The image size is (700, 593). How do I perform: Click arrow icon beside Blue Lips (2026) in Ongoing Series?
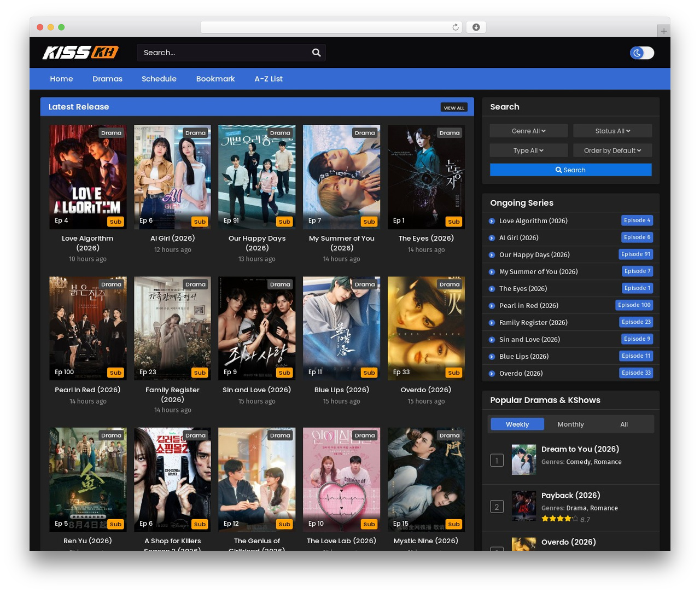coord(492,357)
